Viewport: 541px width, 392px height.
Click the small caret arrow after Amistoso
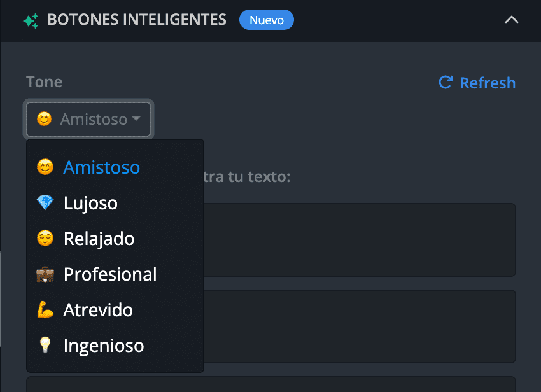click(x=136, y=119)
